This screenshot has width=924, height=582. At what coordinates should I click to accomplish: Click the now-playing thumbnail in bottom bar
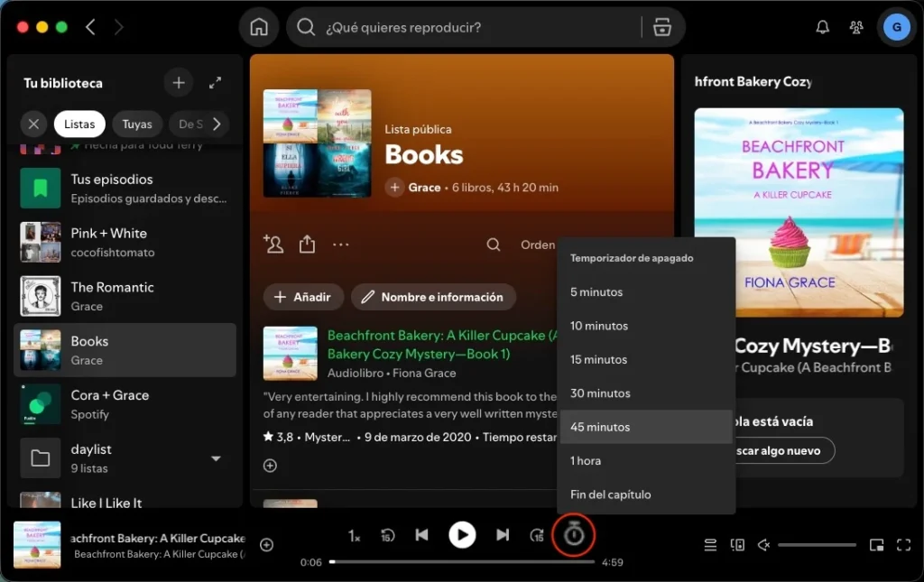tap(36, 545)
